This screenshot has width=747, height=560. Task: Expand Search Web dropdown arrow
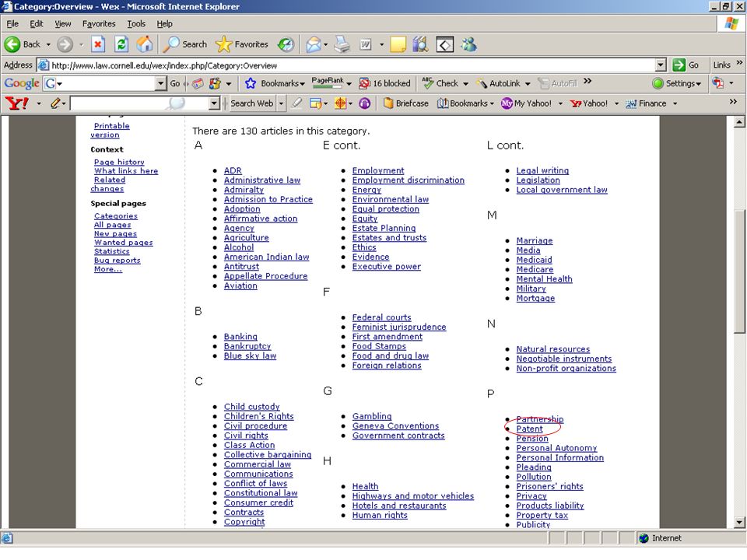(281, 103)
